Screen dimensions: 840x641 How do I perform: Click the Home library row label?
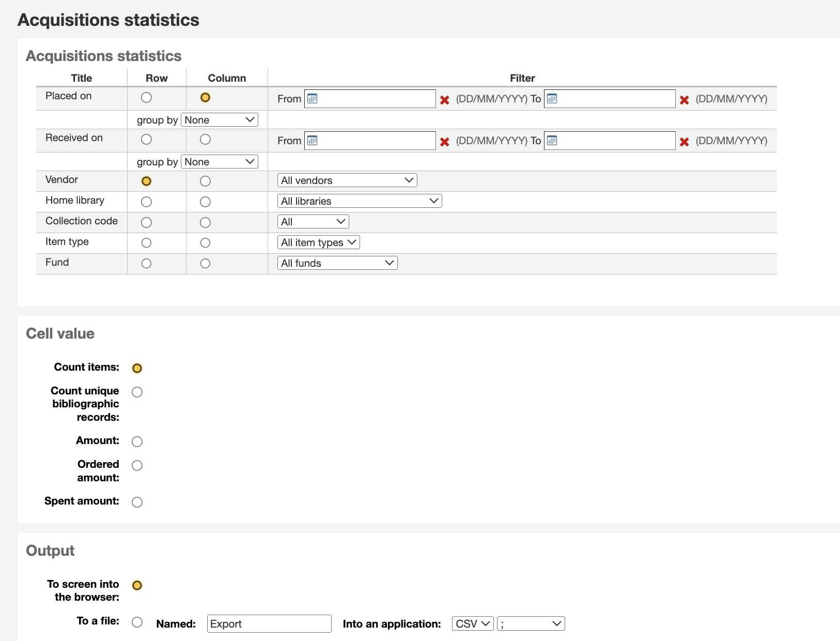tap(75, 200)
